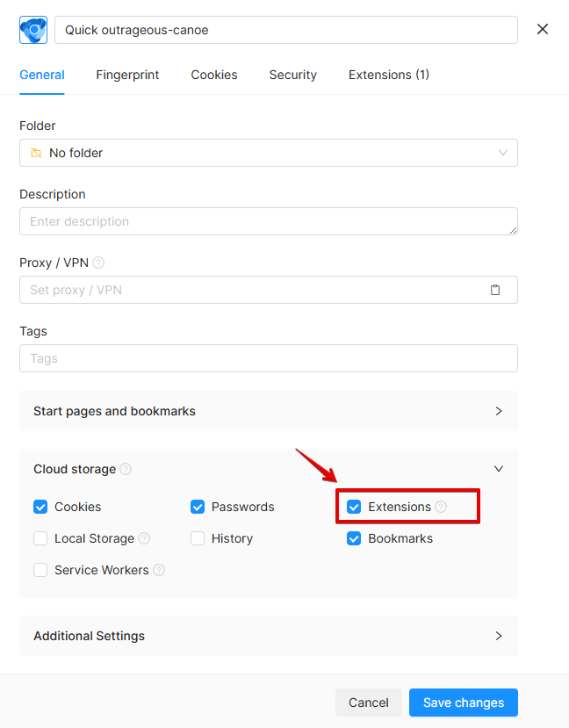Click the Save changes button
Viewport: 569px width, 728px height.
[x=463, y=703]
